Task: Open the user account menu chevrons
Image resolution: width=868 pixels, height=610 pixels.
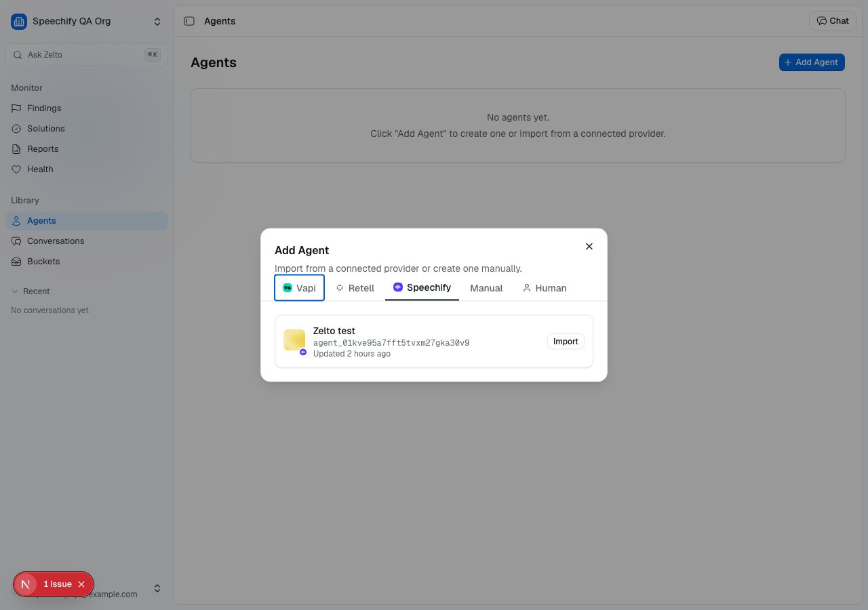Action: (157, 588)
